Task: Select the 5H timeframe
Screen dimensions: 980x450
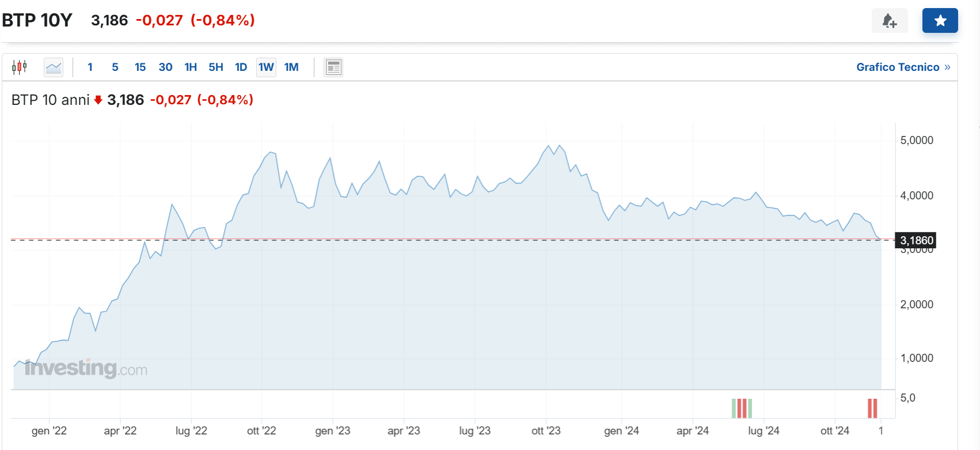Action: [x=216, y=67]
